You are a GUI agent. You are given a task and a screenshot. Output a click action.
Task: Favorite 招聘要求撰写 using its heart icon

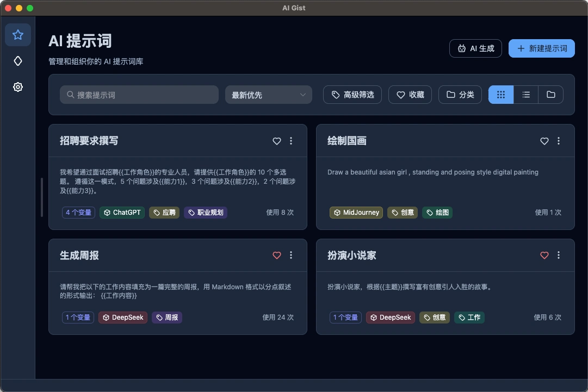click(277, 141)
